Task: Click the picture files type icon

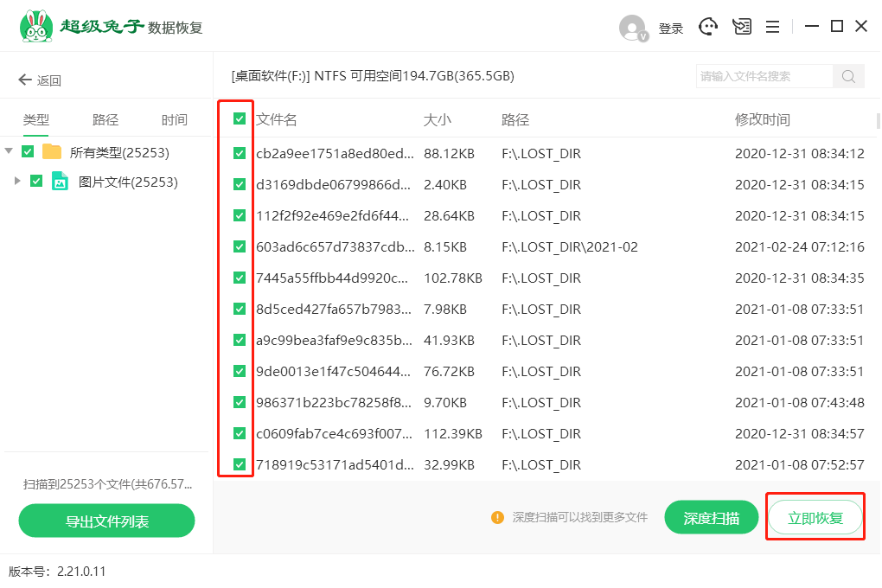Action: click(x=60, y=182)
